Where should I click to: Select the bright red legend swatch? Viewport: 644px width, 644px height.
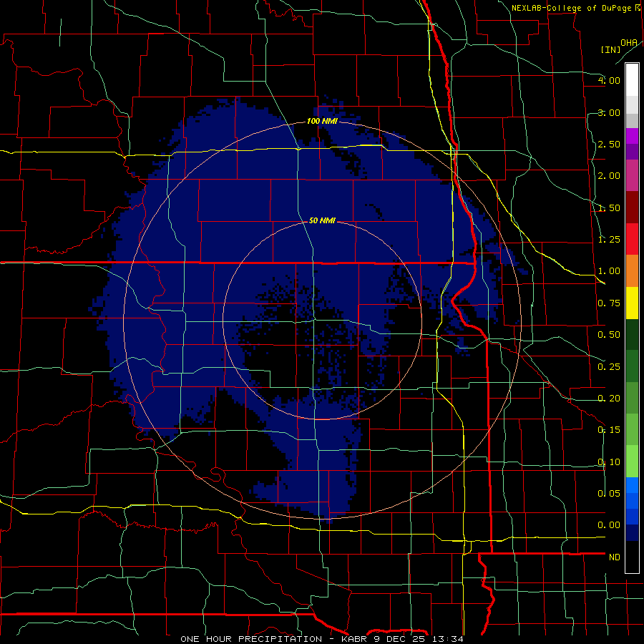point(632,239)
